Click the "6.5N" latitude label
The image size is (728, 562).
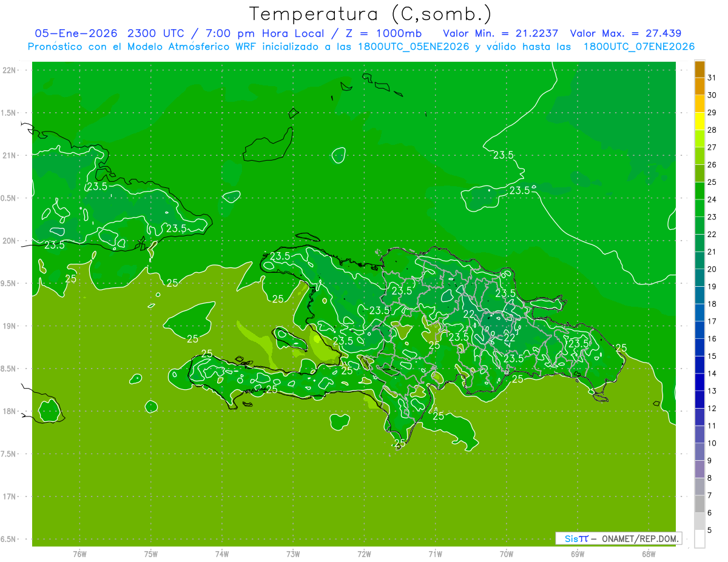8,540
